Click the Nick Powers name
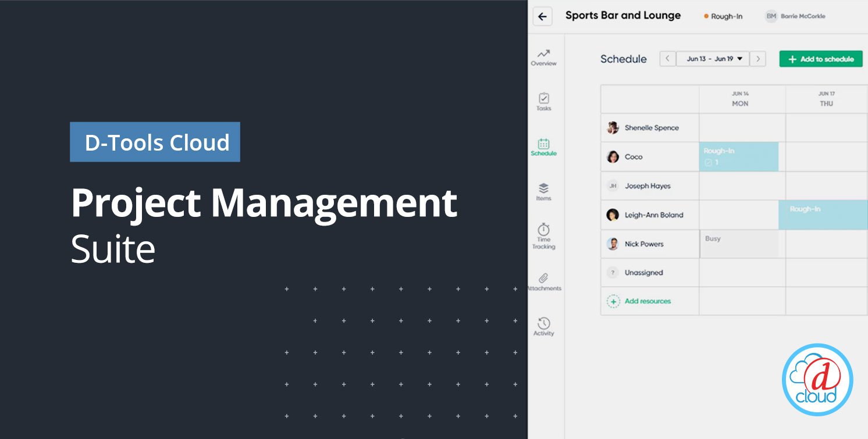This screenshot has width=868, height=439. 644,244
